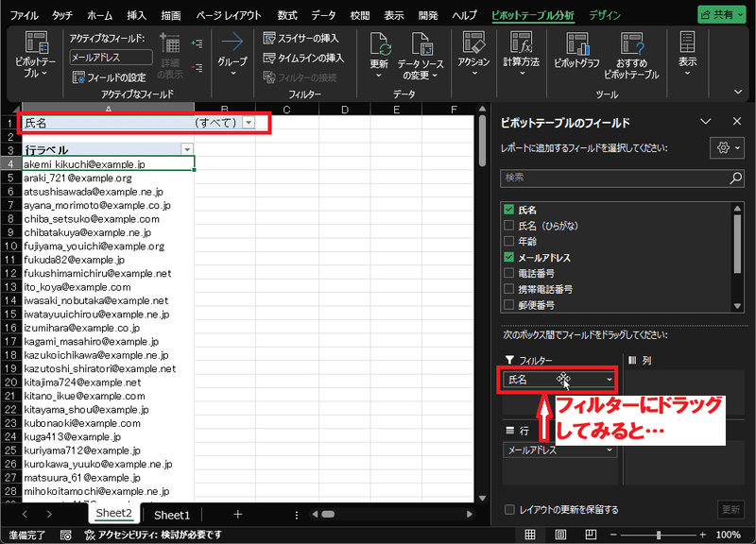
Task: Click the expand field plus icon
Action: point(197,43)
